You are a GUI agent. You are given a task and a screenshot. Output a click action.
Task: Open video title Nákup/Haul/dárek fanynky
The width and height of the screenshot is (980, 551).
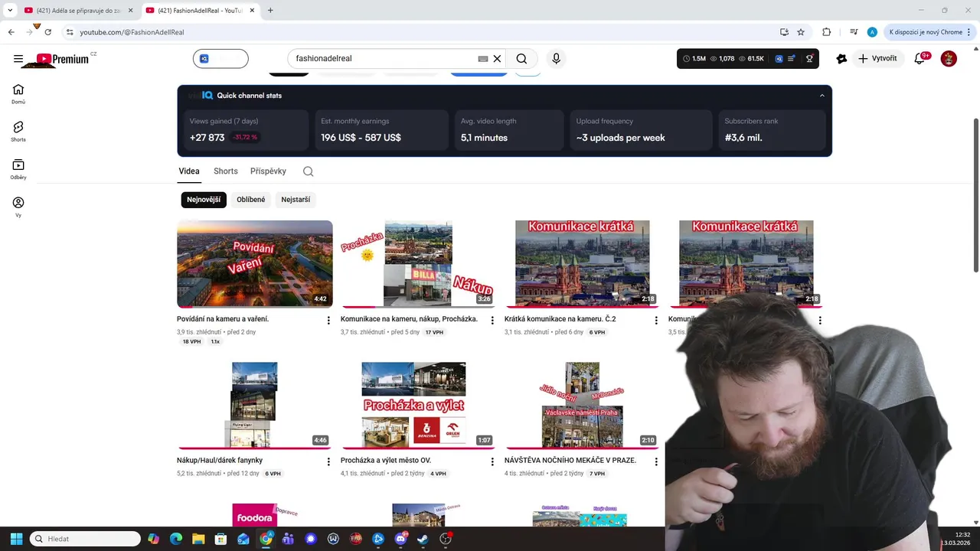click(x=220, y=461)
